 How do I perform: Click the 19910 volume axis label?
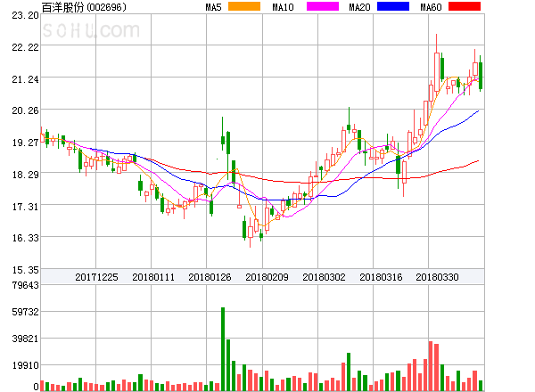click(25, 365)
